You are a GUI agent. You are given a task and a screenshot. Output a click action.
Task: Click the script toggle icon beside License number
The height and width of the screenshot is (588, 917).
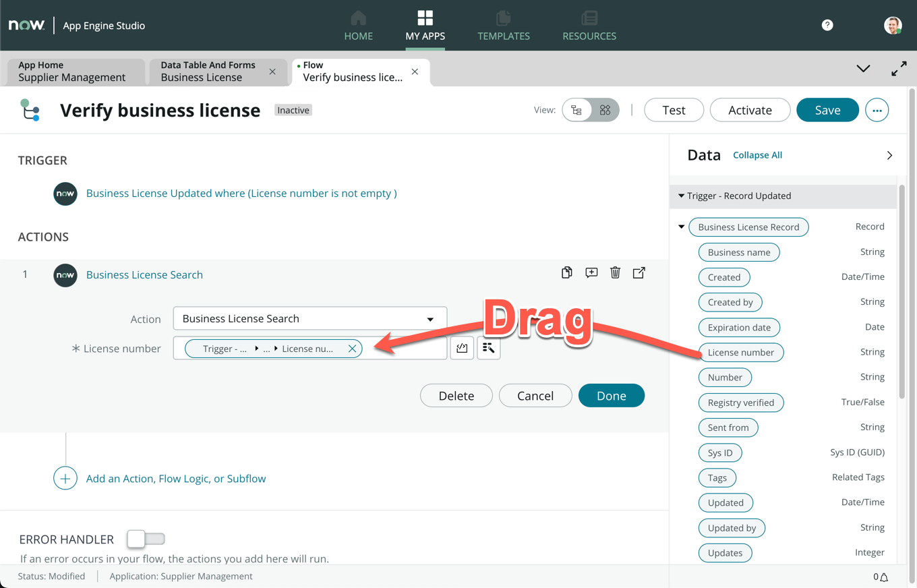[462, 349]
